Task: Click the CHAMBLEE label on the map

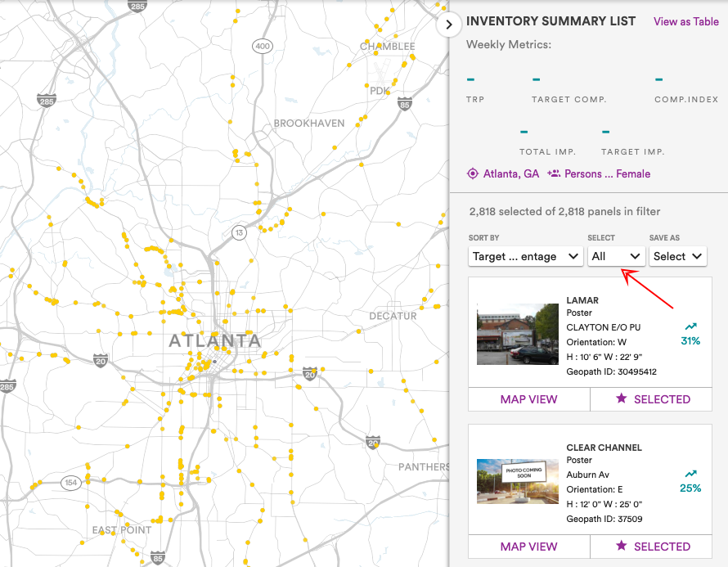Action: click(x=387, y=47)
